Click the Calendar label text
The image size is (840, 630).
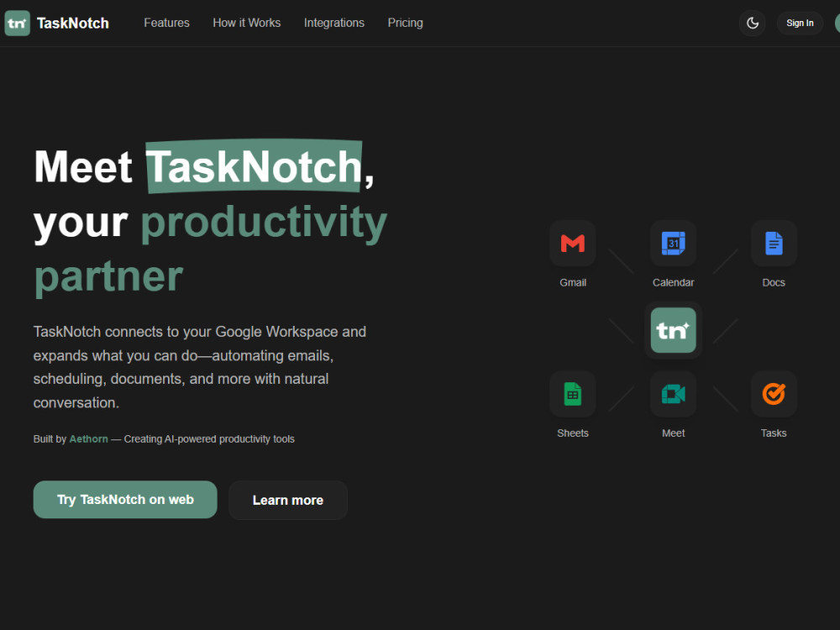(x=673, y=282)
